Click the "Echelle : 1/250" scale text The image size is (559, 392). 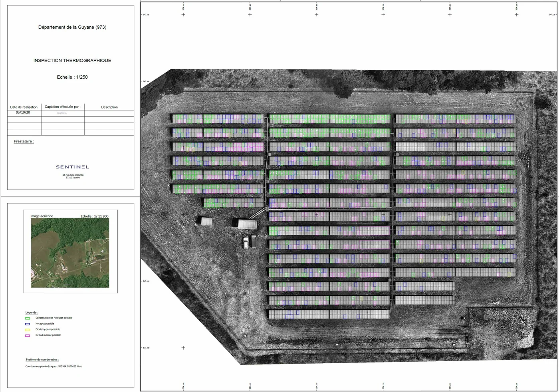pos(72,77)
